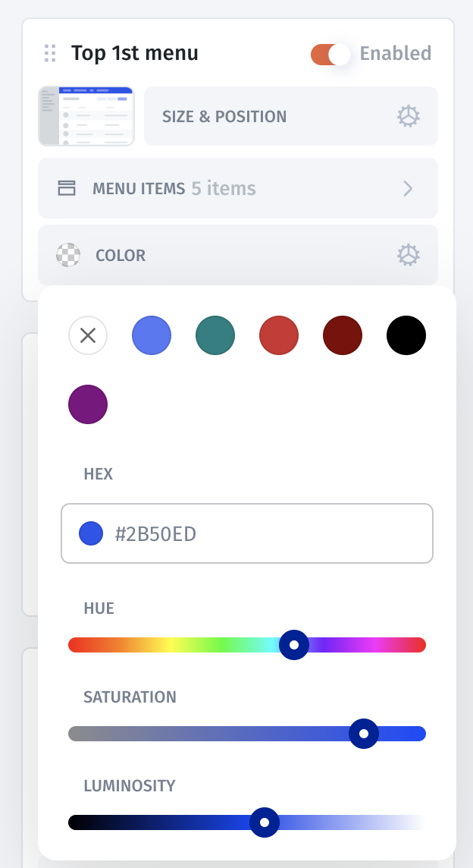The width and height of the screenshot is (473, 868).
Task: Click the Menu Items list icon
Action: pyautogui.click(x=67, y=188)
